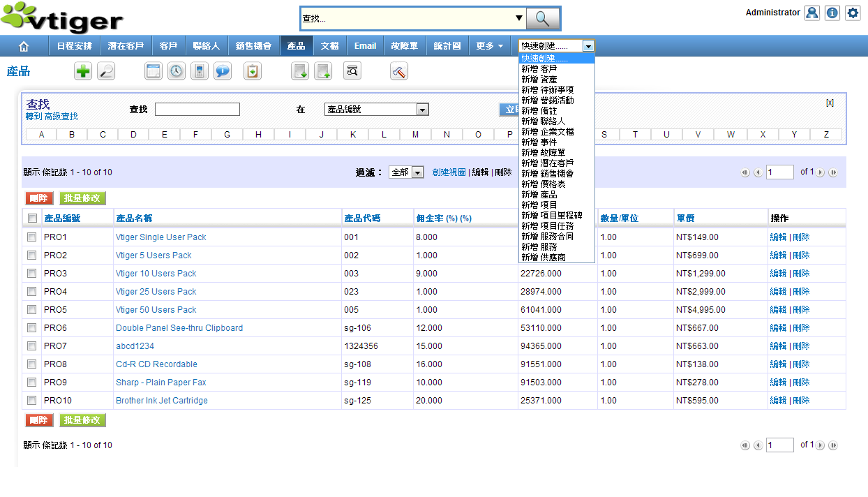
Task: Go to the home page icon
Action: 24,46
